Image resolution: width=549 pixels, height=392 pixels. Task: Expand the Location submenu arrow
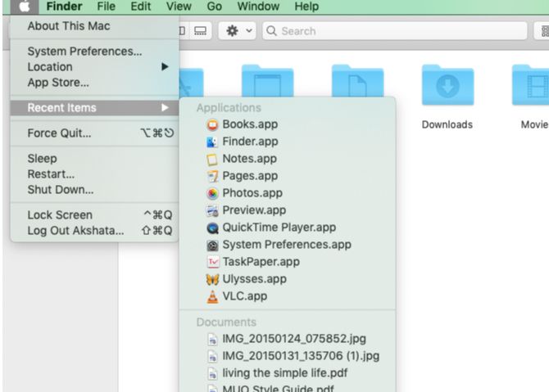click(165, 67)
